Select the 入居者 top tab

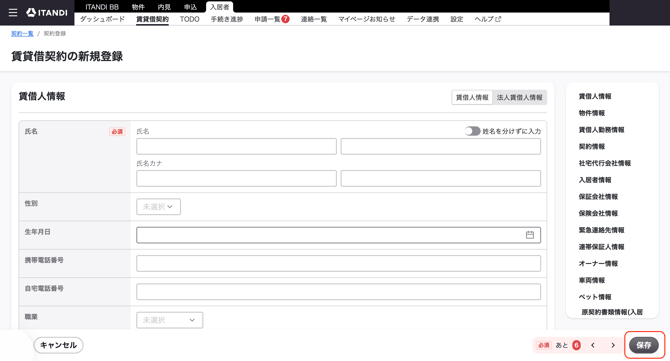pyautogui.click(x=219, y=7)
